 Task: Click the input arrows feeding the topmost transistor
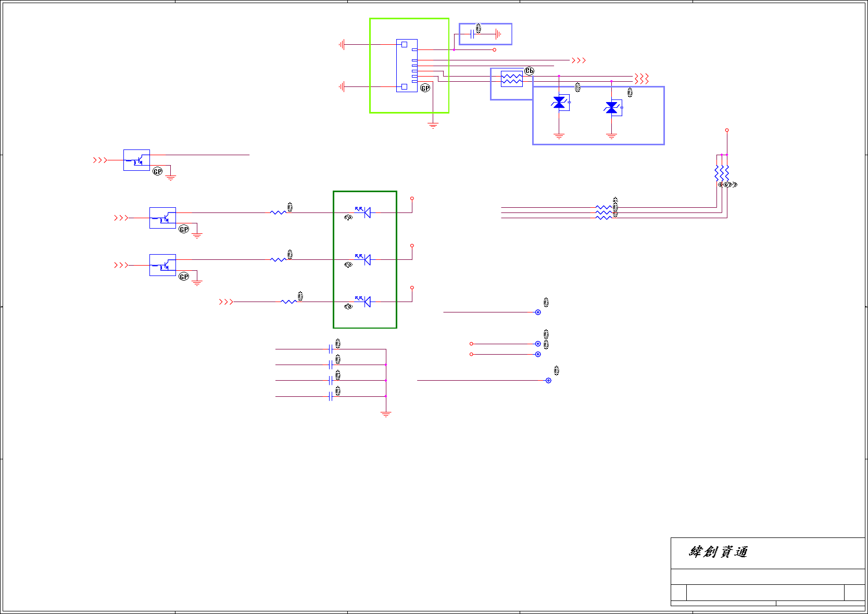click(100, 160)
